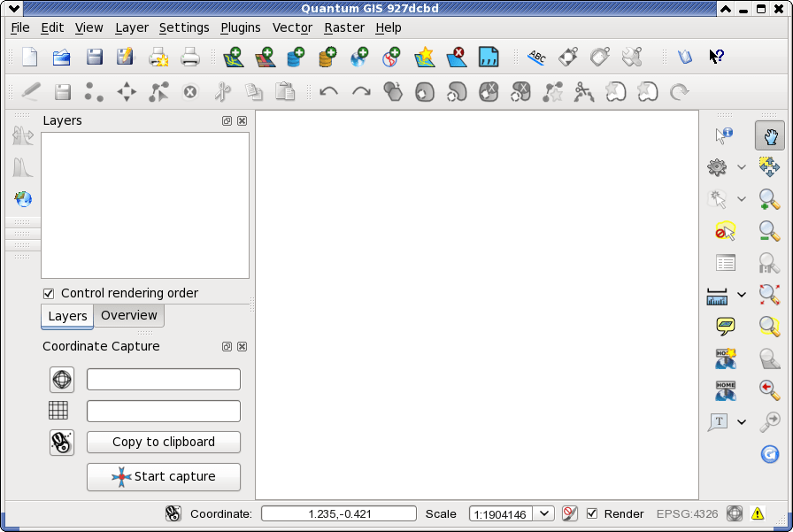
Task: Open the titlebar window menu arrow
Action: point(14,8)
